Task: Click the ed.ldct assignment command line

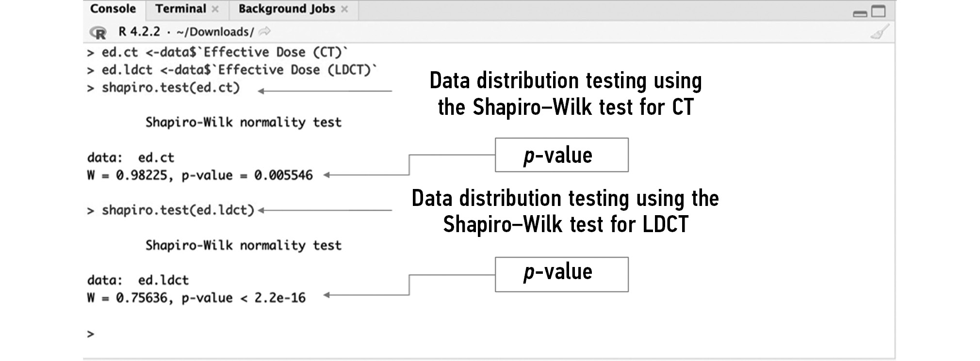Action: pyautogui.click(x=239, y=70)
